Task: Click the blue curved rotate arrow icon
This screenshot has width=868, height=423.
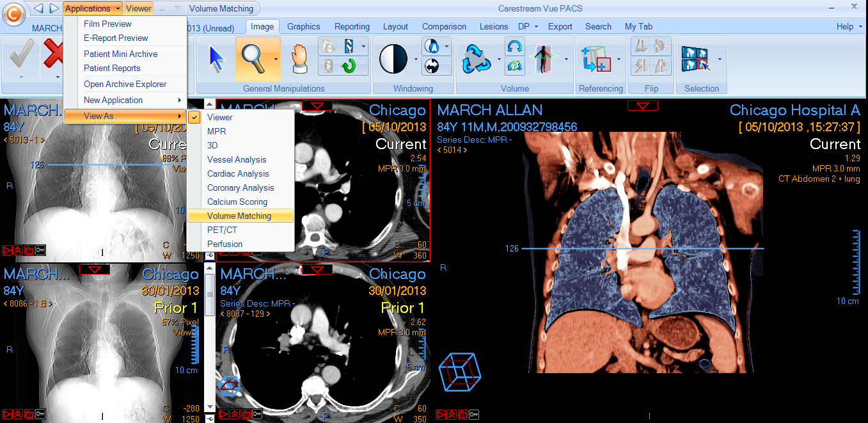Action: click(515, 46)
